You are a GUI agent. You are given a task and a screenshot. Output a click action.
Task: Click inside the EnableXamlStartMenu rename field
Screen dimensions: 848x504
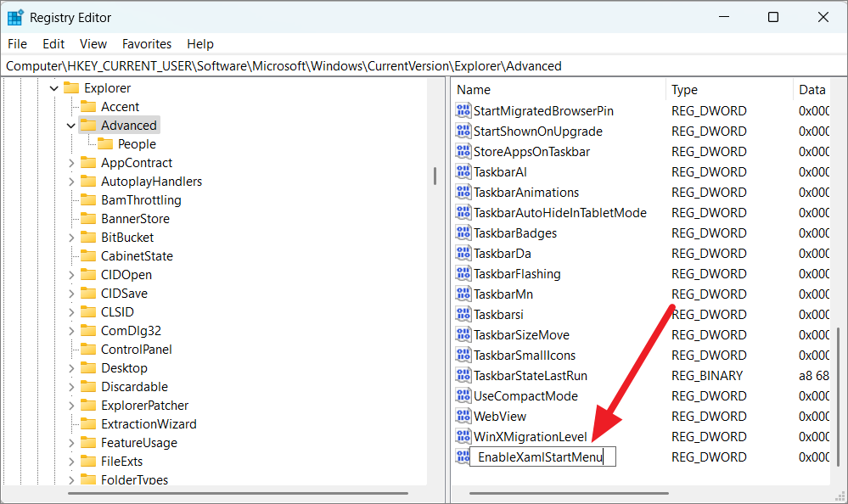coord(542,457)
